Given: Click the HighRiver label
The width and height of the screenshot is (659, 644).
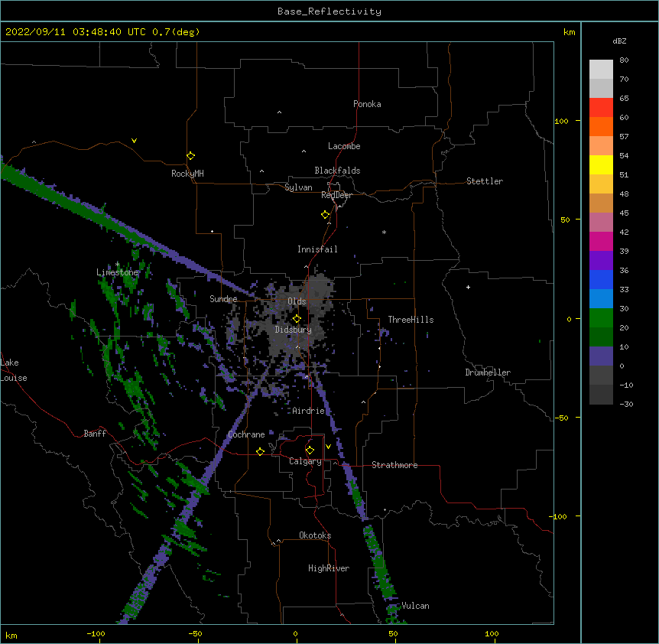Looking at the screenshot, I should (x=329, y=568).
